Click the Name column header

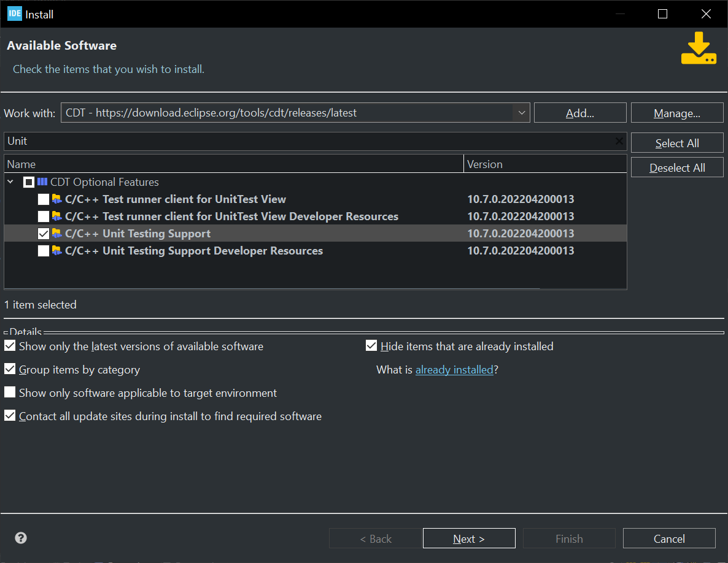(x=234, y=164)
